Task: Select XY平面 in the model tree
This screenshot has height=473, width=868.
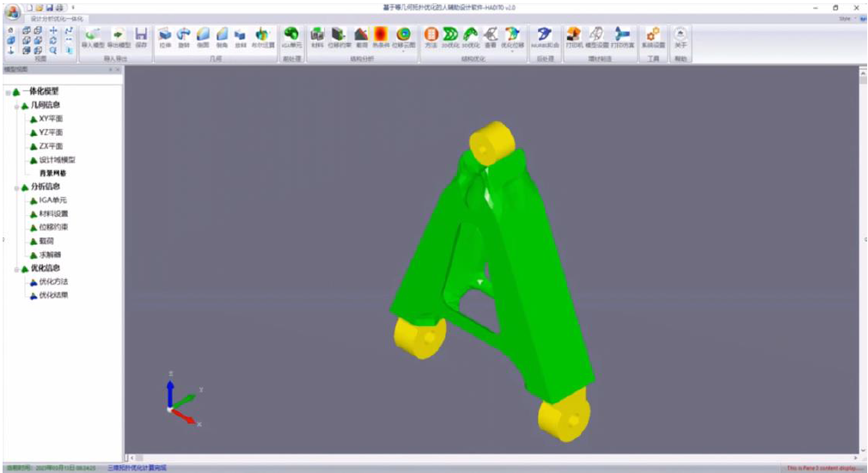Action: [51, 119]
